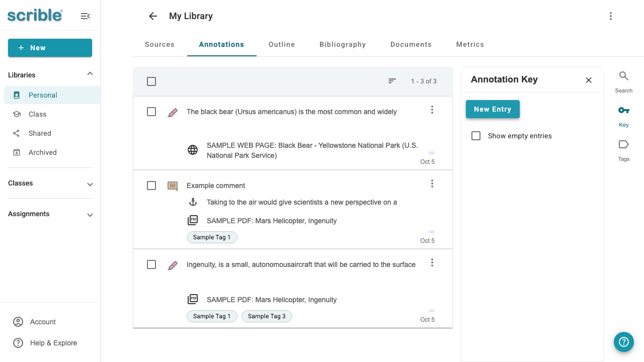This screenshot has height=362, width=644.
Task: Check the black bear annotation checkbox
Action: 151,112
